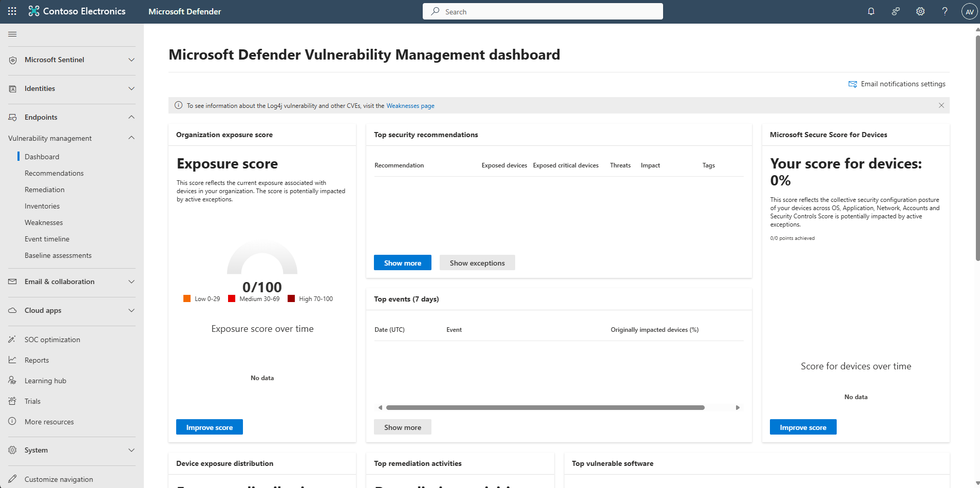Image resolution: width=980 pixels, height=488 pixels.
Task: Collapse the Endpoints section chevron
Action: [x=131, y=117]
